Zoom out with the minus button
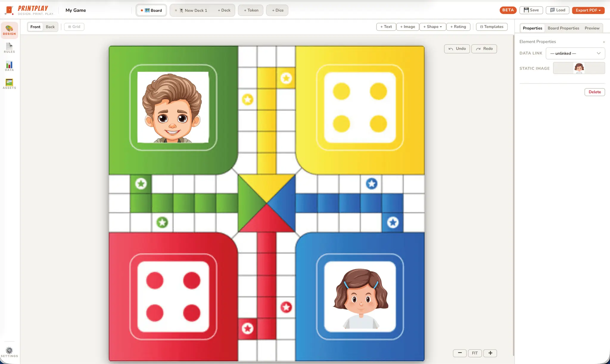 tap(460, 353)
